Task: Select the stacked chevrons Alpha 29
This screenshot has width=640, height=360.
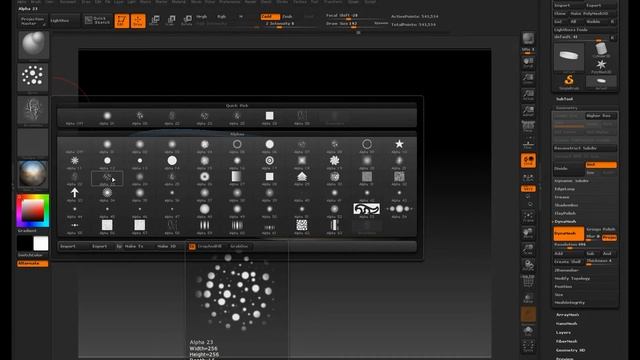Action: point(302,177)
